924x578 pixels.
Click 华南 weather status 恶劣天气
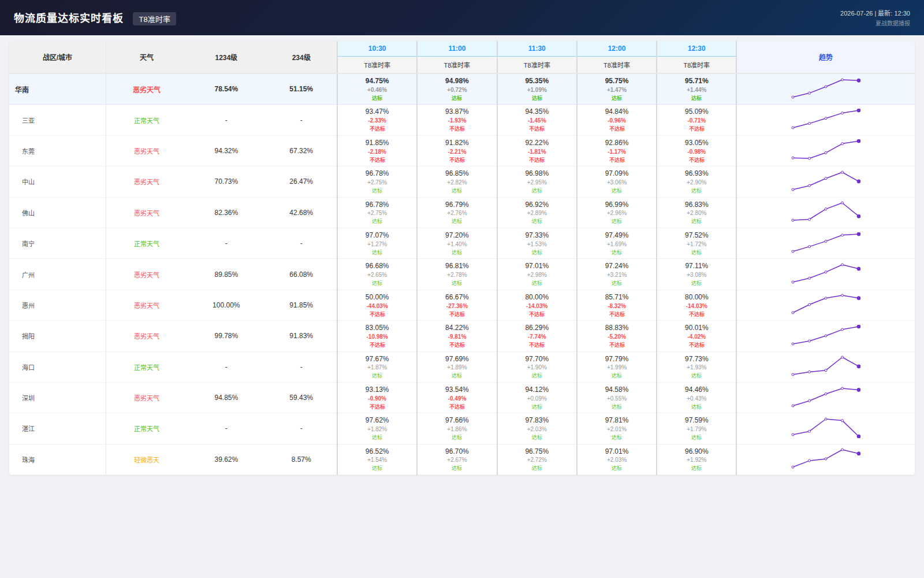pyautogui.click(x=147, y=90)
